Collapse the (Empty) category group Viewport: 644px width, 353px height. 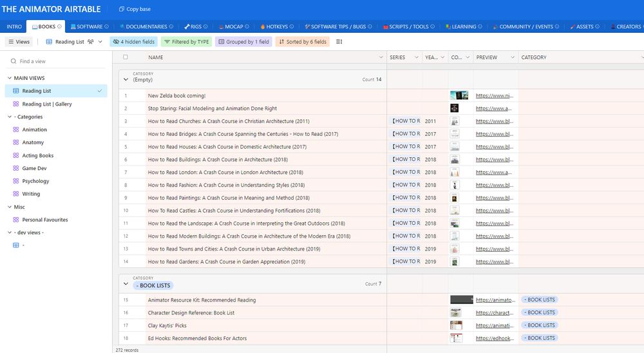[126, 79]
